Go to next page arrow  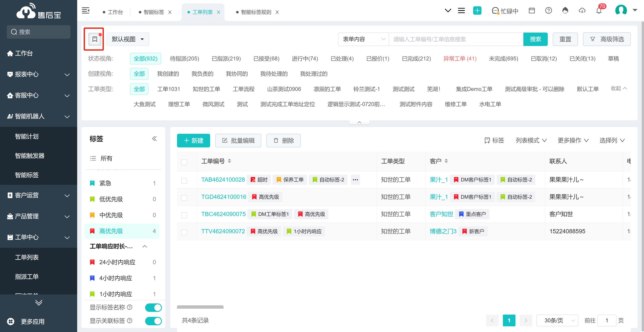coord(526,320)
